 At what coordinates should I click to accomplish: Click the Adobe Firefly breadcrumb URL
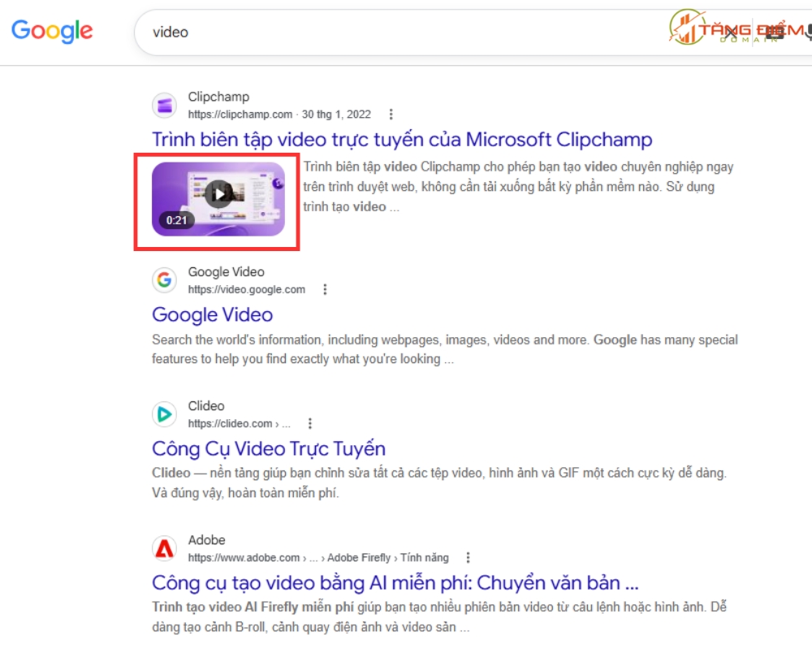click(318, 557)
